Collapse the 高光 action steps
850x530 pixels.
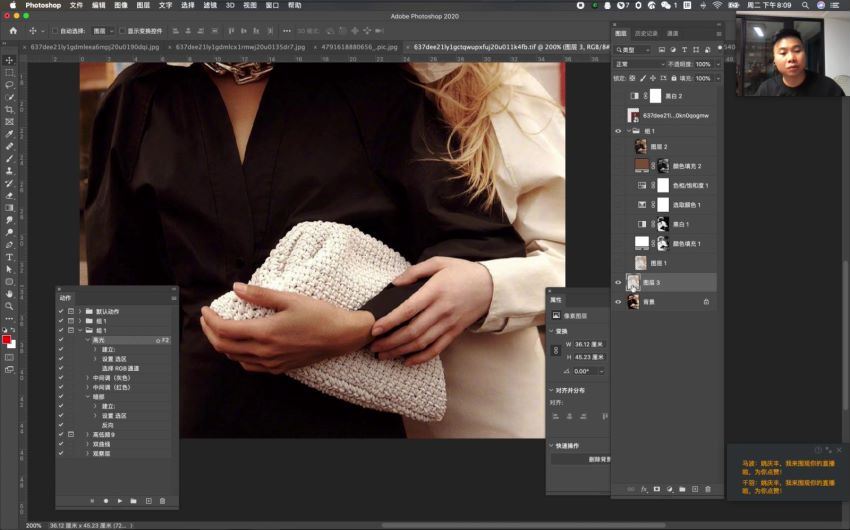87,340
